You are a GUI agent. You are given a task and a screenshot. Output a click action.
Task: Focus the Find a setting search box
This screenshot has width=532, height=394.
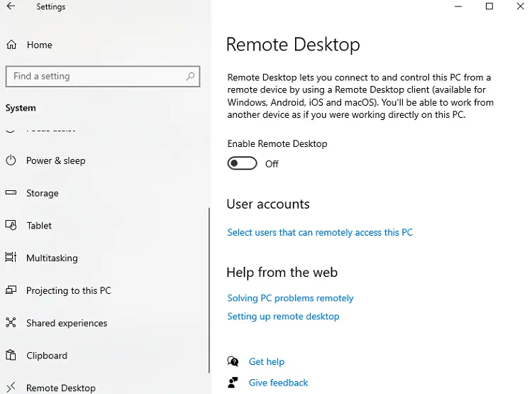coord(102,77)
